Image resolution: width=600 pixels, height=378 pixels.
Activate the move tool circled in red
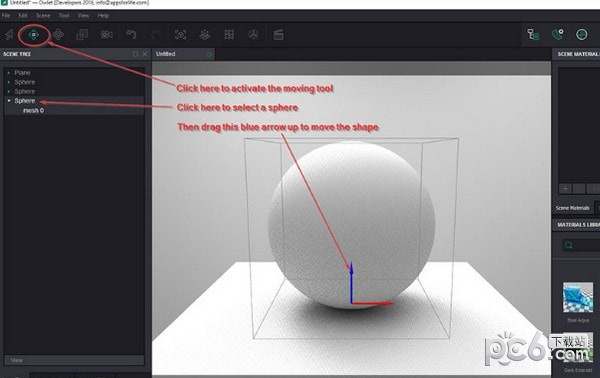[x=33, y=35]
